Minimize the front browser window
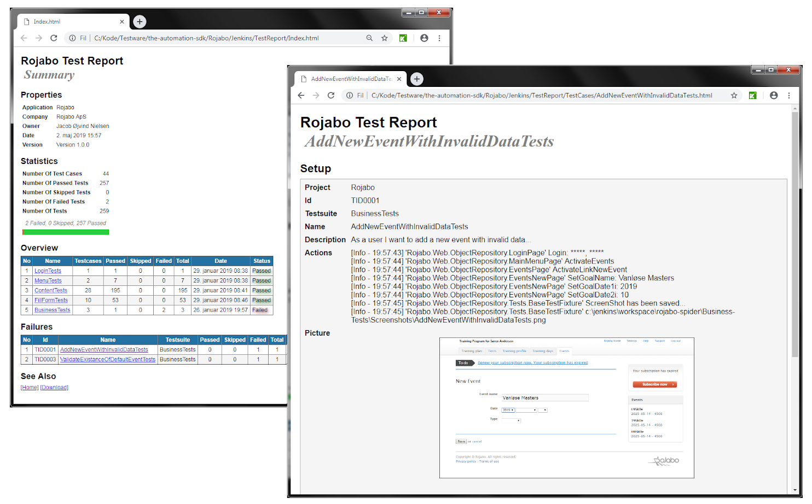The width and height of the screenshot is (812, 504). [x=758, y=70]
